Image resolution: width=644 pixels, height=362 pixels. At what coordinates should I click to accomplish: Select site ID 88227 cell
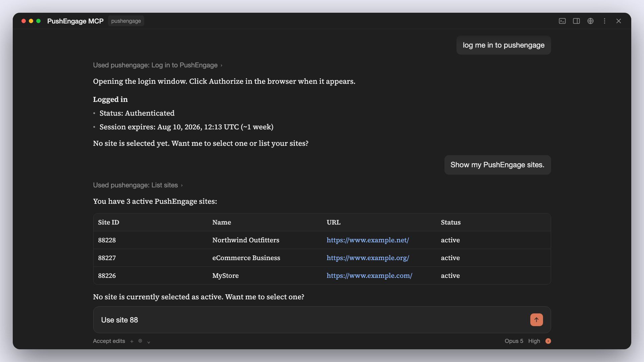tap(107, 258)
